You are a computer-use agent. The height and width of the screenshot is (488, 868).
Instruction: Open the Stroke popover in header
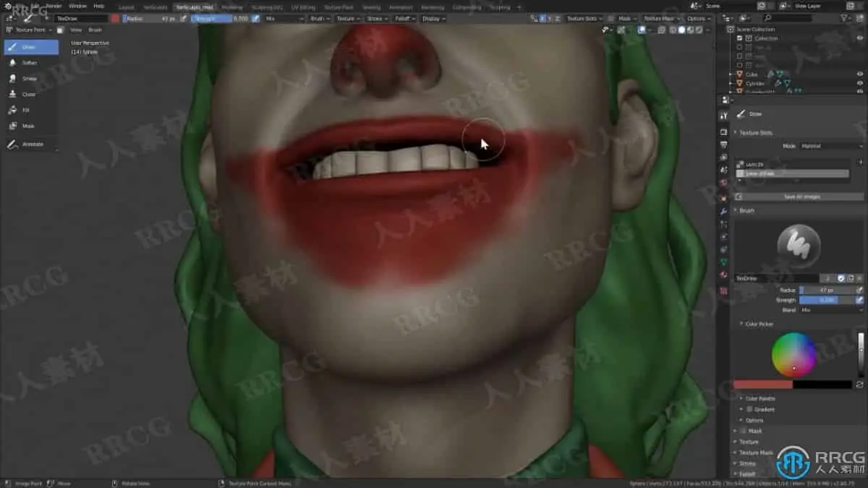pos(375,18)
